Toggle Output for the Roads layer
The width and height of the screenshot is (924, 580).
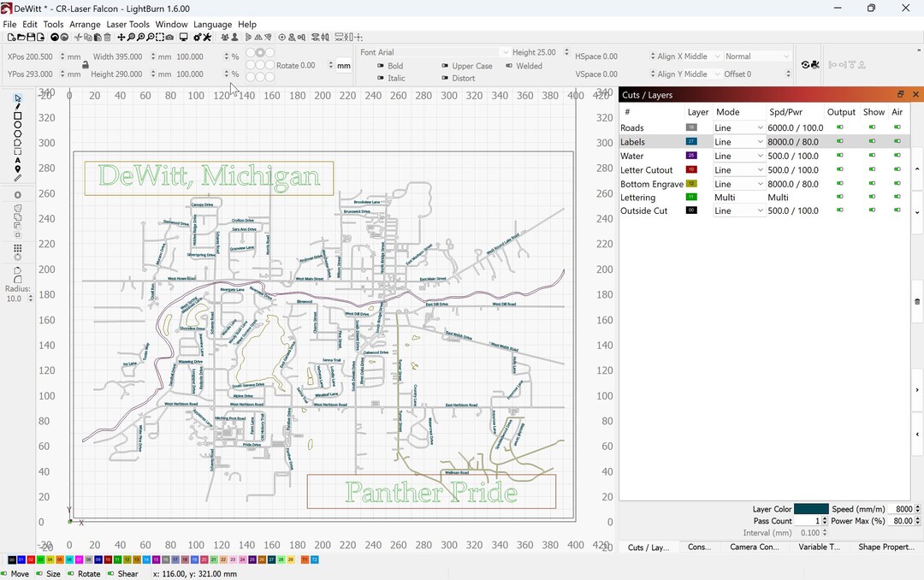[x=840, y=127]
